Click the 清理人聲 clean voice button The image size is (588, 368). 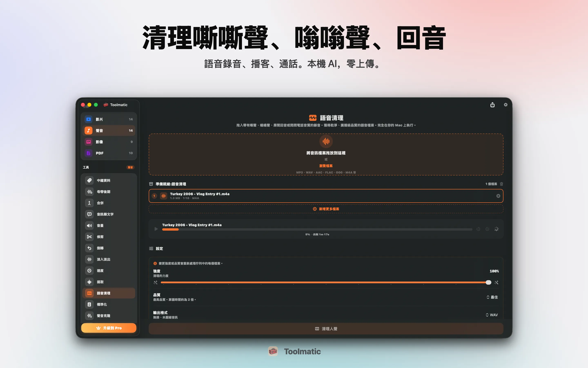(326, 329)
